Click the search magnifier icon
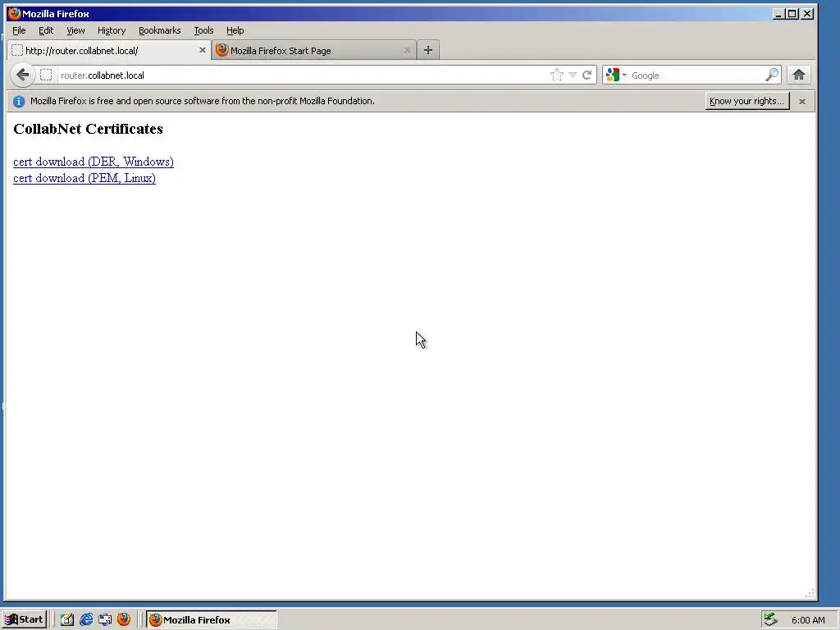The image size is (840, 630). [771, 75]
